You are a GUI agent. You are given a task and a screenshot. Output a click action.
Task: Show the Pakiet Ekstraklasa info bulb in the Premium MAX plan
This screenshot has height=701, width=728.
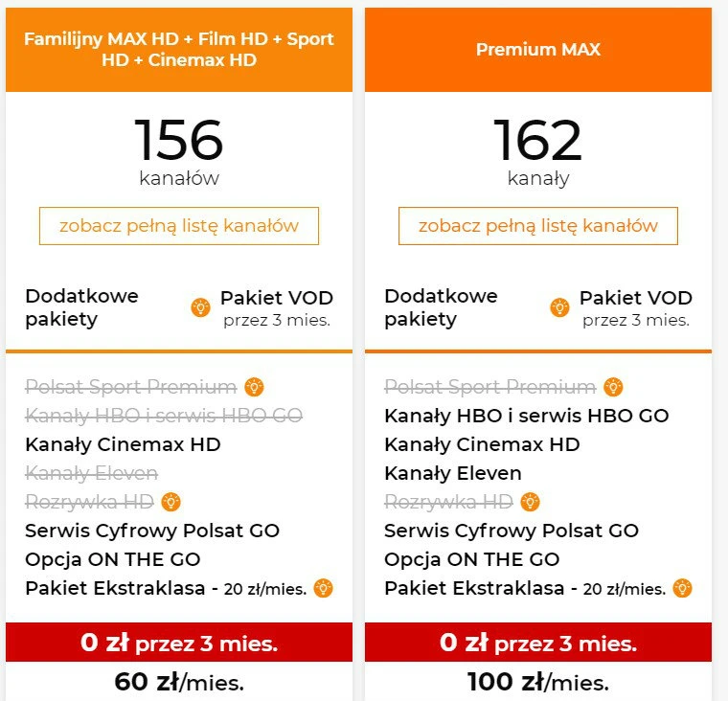(682, 588)
